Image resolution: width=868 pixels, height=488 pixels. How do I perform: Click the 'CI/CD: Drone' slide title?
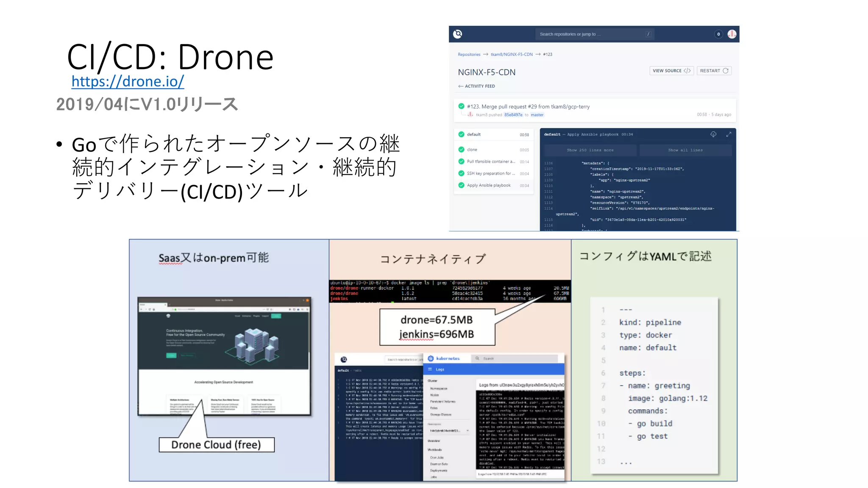click(x=170, y=57)
